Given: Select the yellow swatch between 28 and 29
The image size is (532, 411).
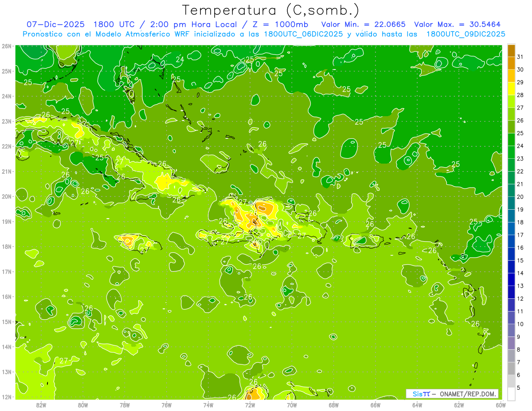Looking at the screenshot, I should (511, 89).
